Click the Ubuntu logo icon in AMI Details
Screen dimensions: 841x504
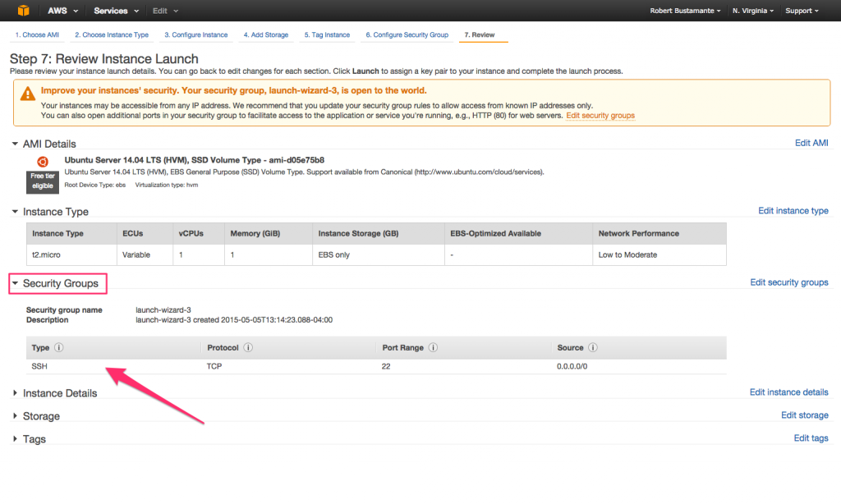coord(43,162)
